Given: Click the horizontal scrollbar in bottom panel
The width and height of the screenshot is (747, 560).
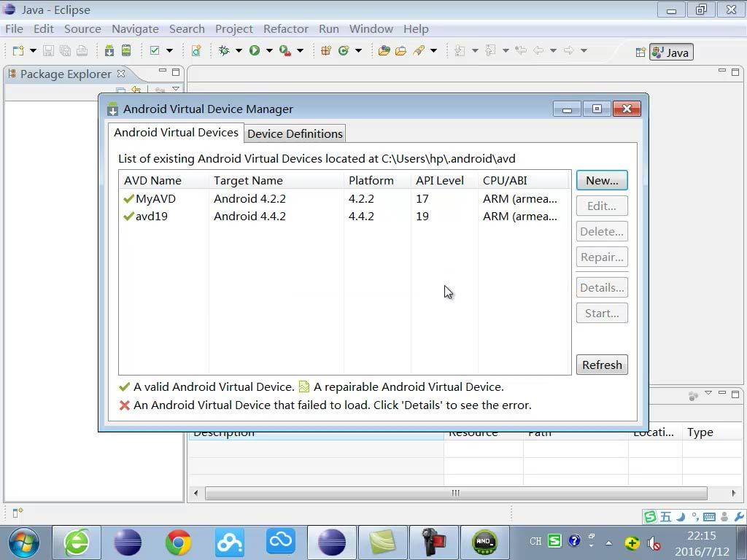Looking at the screenshot, I should [x=456, y=493].
